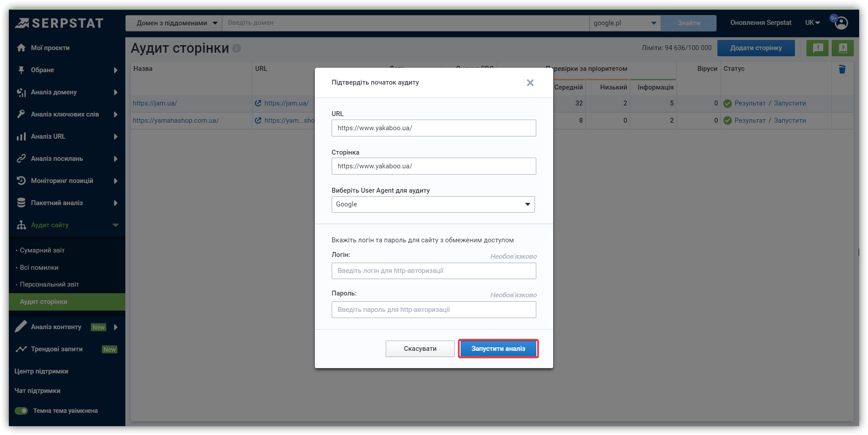868x435 pixels.
Task: Expand the Аналіз домену arrow
Action: point(116,92)
